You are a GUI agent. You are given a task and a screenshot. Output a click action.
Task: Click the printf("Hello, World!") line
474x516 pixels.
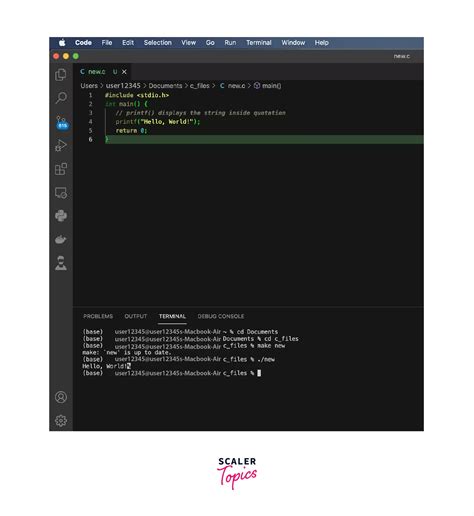click(158, 122)
